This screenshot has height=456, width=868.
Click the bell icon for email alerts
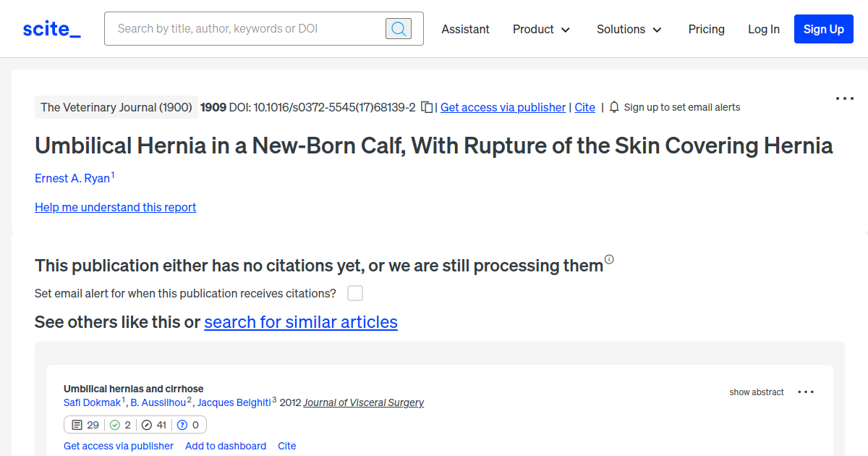click(x=614, y=107)
